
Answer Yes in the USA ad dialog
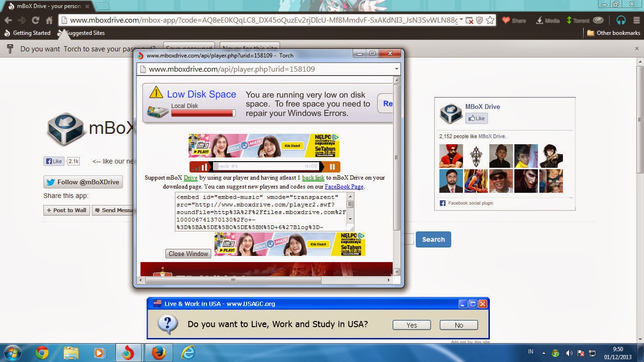click(x=412, y=325)
